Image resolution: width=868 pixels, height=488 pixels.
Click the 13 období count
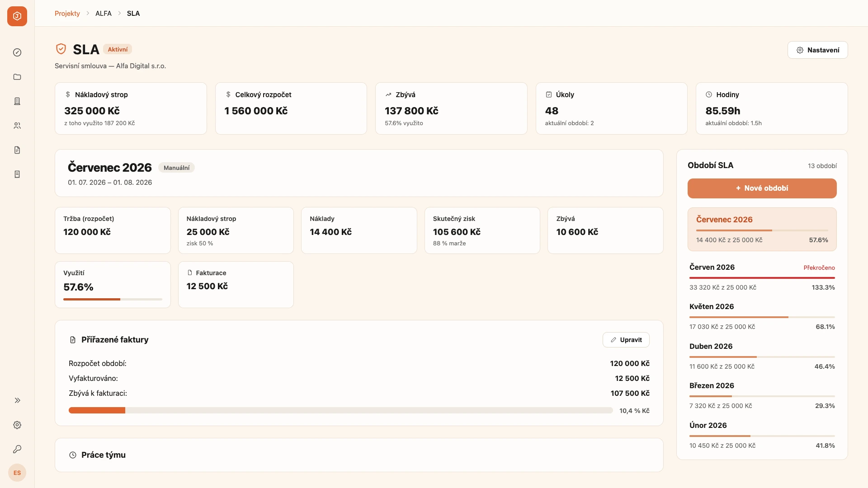click(x=822, y=166)
